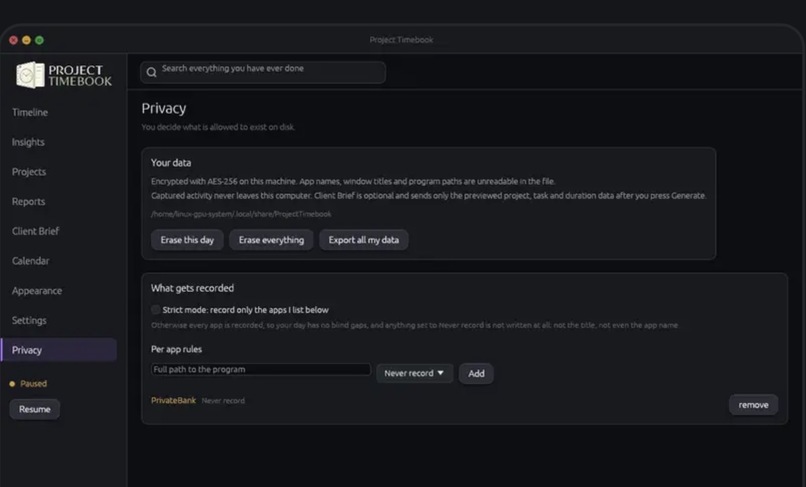The height and width of the screenshot is (487, 806).
Task: Click the Erase this day button
Action: coord(187,240)
